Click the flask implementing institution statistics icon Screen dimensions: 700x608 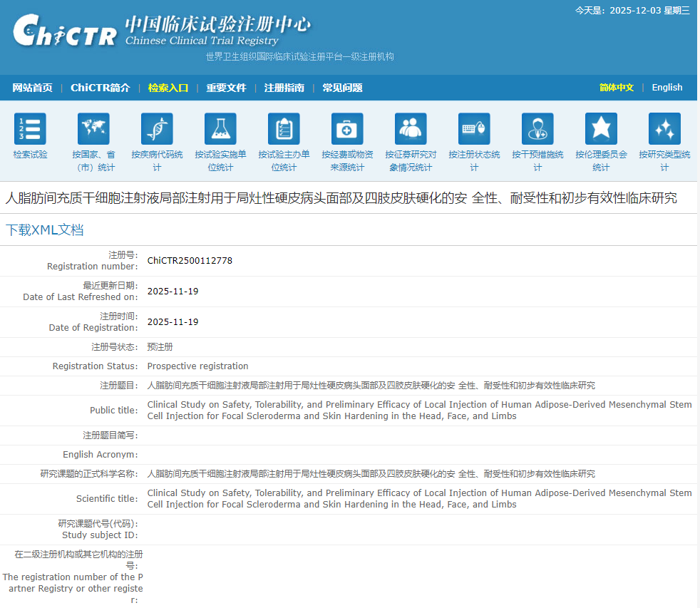[x=220, y=129]
